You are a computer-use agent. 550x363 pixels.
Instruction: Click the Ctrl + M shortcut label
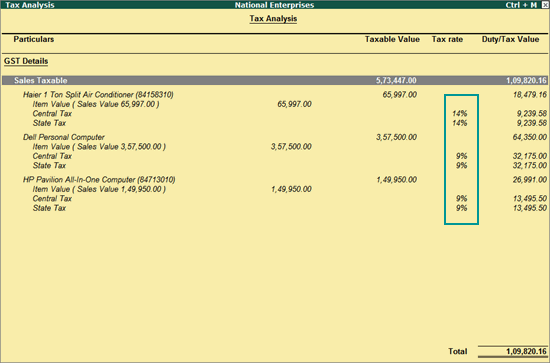521,5
